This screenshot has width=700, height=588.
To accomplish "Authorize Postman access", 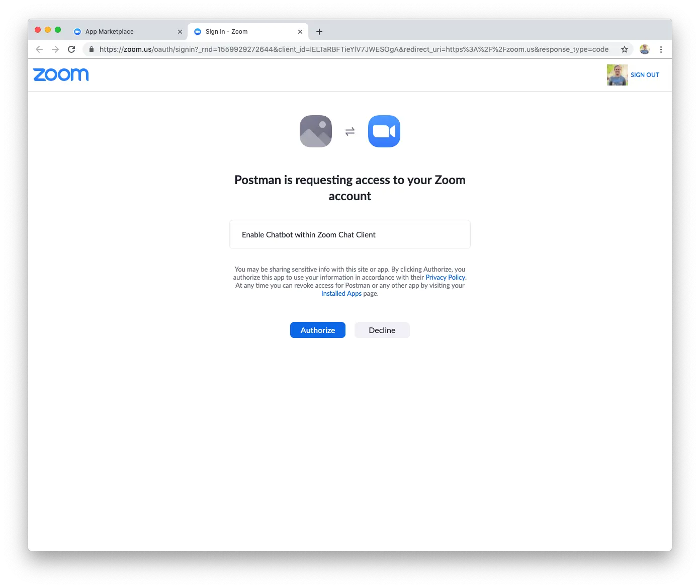I will (318, 330).
